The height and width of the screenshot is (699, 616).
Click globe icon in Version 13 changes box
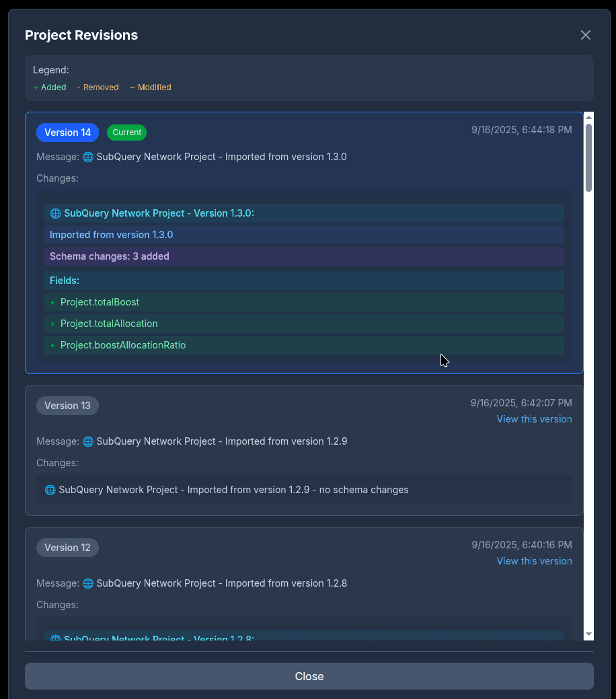click(50, 490)
